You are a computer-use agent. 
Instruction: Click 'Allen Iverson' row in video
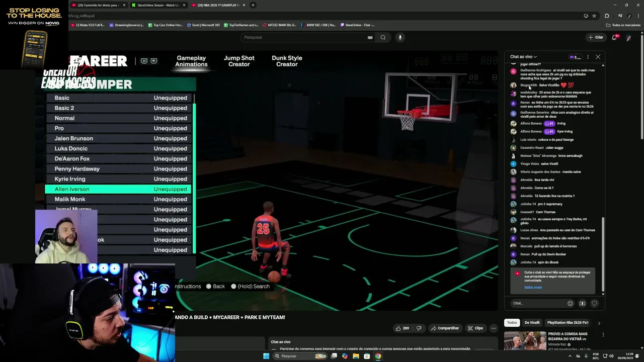click(x=118, y=189)
